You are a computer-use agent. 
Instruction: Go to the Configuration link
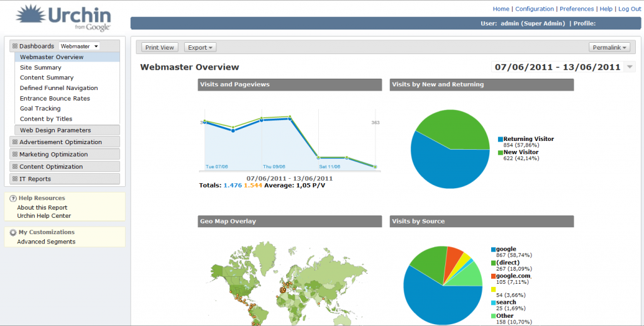(x=535, y=9)
